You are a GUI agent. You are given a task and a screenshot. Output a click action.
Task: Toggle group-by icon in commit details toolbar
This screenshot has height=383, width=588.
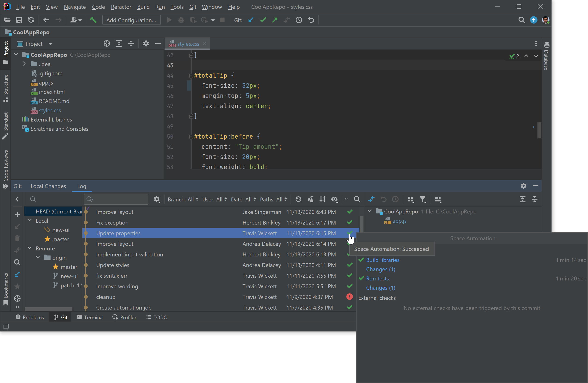(x=411, y=199)
